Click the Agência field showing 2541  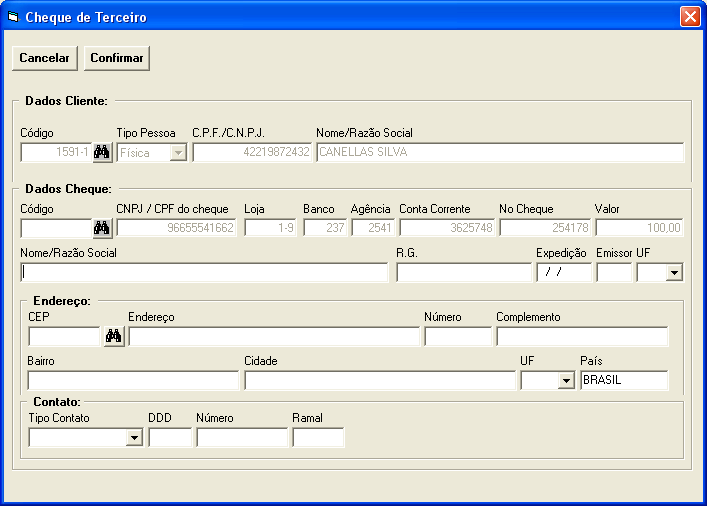pos(373,228)
